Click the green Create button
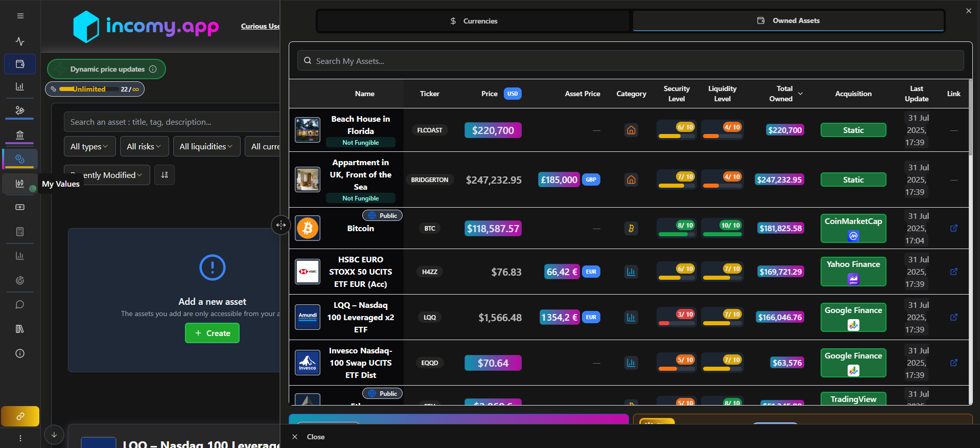Image resolution: width=980 pixels, height=448 pixels. coord(212,333)
